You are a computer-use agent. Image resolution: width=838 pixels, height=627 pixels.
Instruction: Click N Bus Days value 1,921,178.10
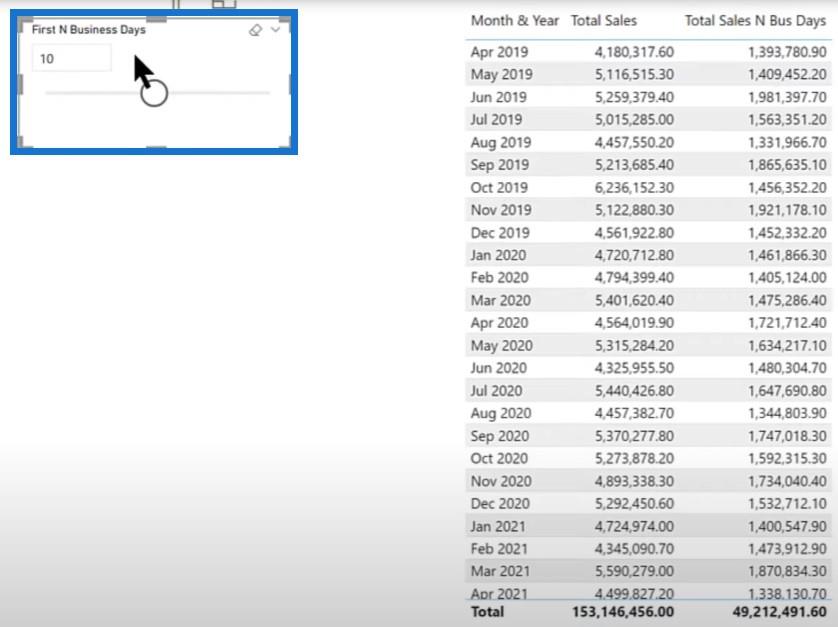[787, 210]
